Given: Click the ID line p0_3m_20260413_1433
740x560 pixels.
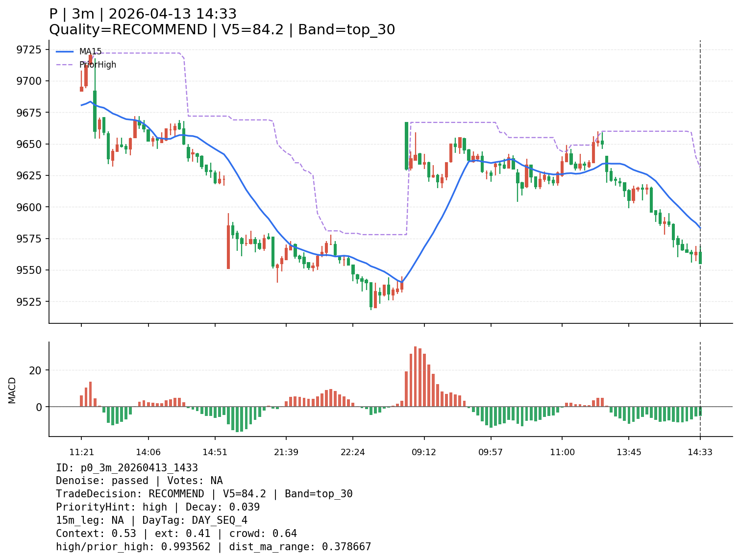Looking at the screenshot, I should tap(127, 468).
